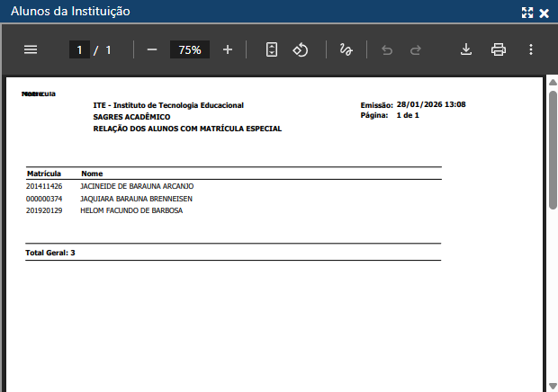Expand the dialog to fullscreen
This screenshot has height=392, width=558.
pyautogui.click(x=527, y=13)
